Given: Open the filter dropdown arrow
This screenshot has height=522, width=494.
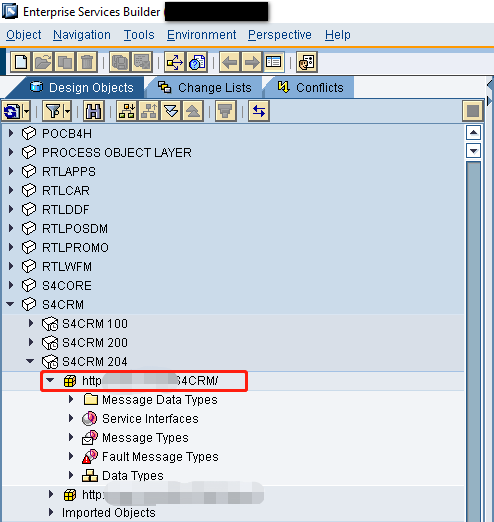Looking at the screenshot, I should tap(67, 111).
